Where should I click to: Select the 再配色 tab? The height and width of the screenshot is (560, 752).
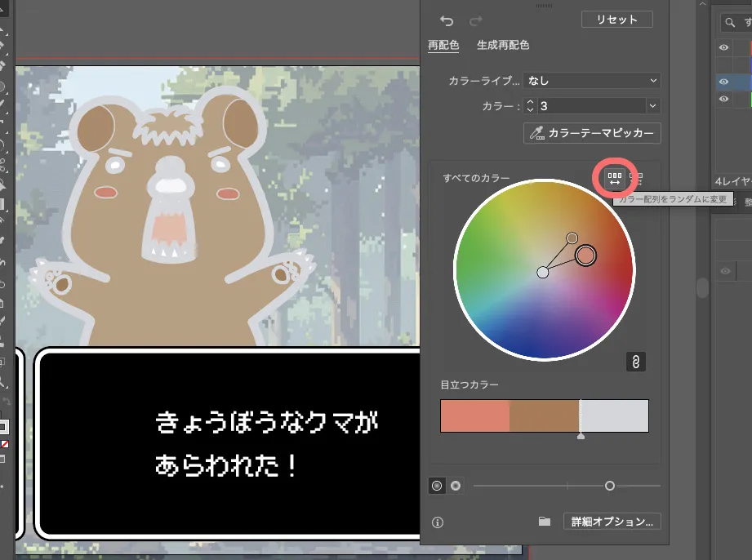click(443, 46)
